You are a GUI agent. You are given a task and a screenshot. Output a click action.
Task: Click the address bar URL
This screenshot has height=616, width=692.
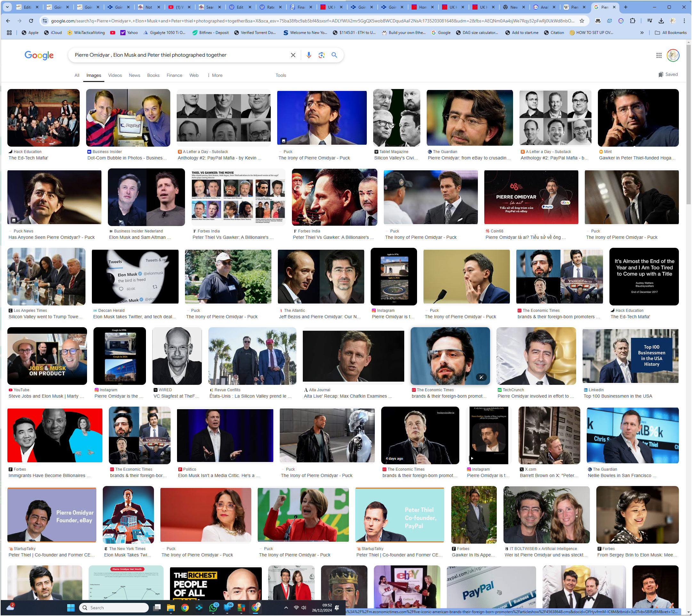tap(312, 21)
